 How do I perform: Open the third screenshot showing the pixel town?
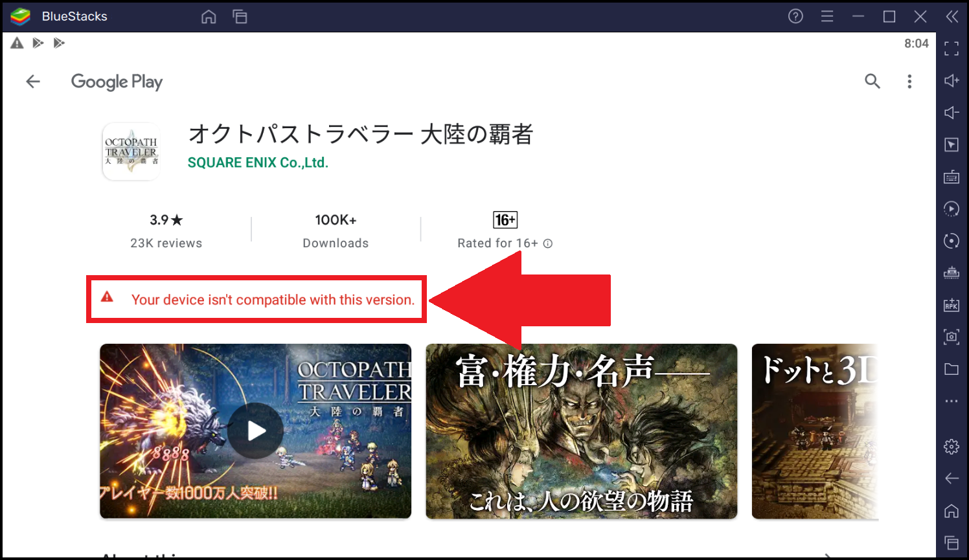(x=815, y=431)
